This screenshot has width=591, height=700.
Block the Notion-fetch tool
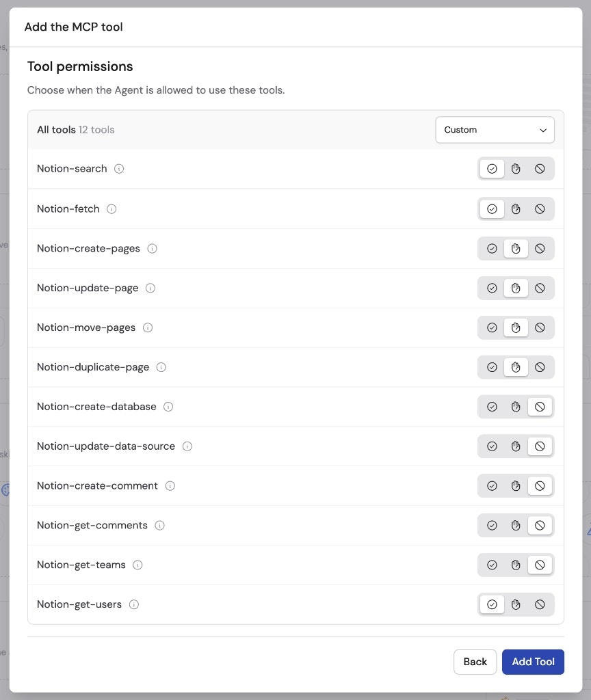(x=540, y=208)
